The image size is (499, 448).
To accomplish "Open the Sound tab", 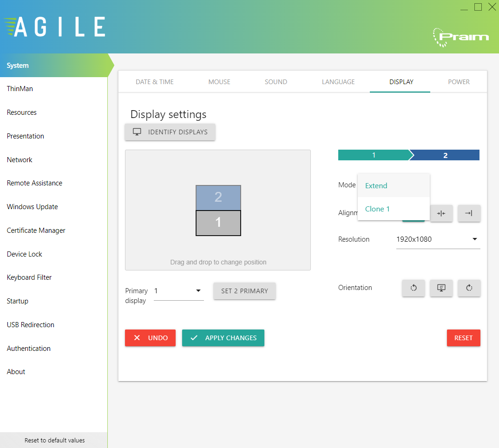I will pyautogui.click(x=276, y=82).
